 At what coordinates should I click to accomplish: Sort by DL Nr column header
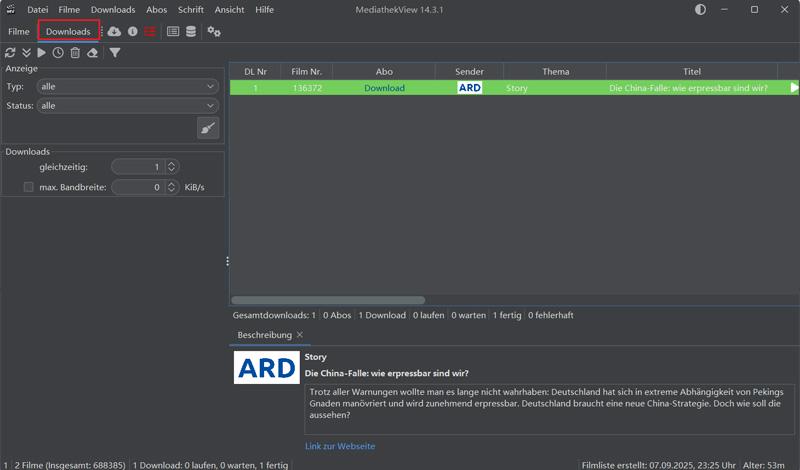point(255,71)
